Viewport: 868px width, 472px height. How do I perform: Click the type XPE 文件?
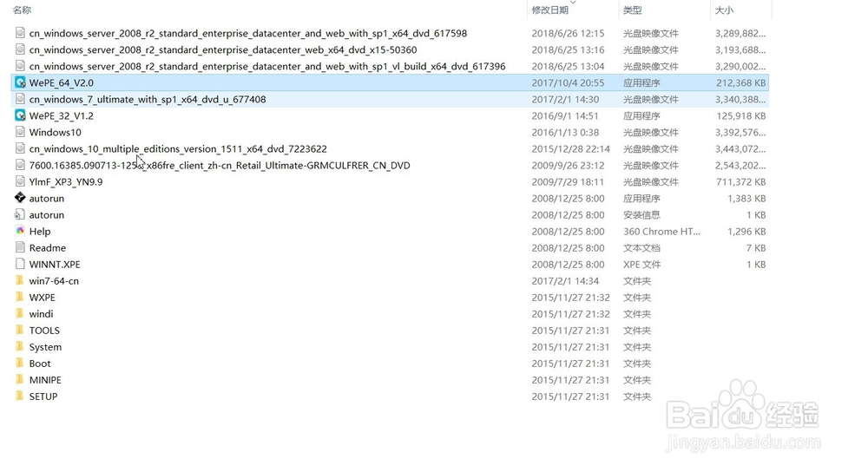click(641, 265)
